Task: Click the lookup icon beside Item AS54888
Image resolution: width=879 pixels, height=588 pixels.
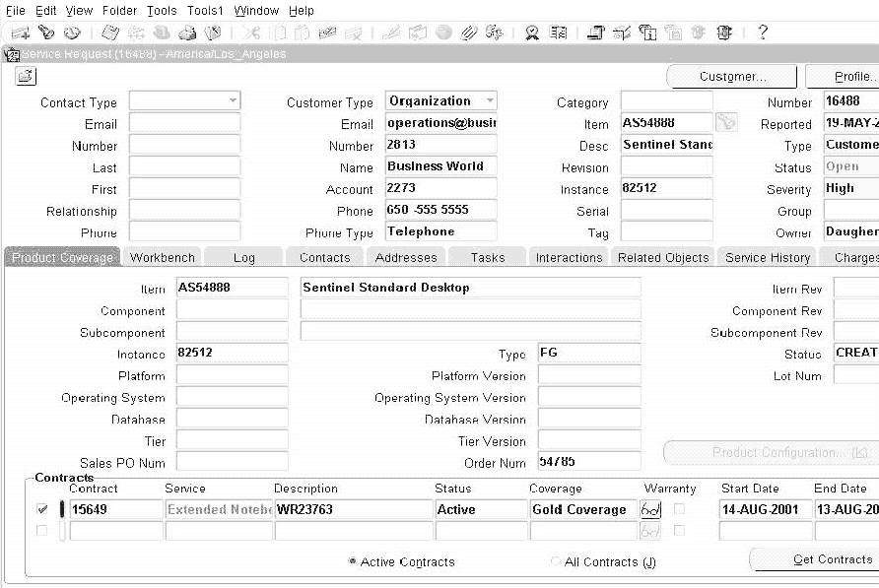Action: 726,122
